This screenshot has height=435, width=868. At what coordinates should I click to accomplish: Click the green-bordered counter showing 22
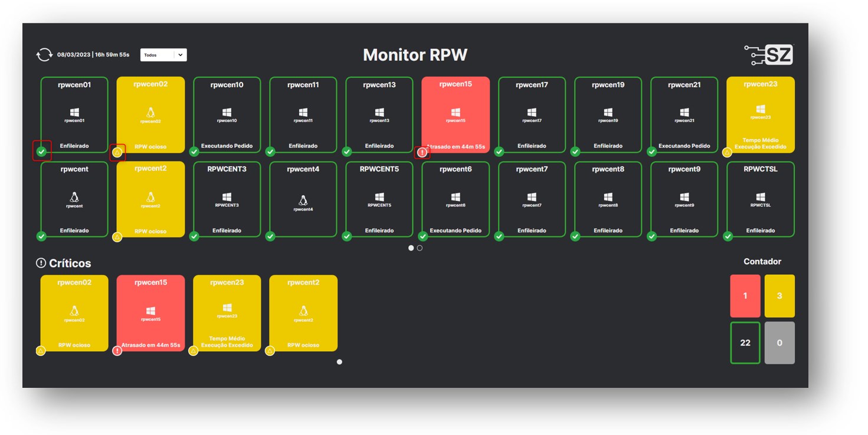(x=745, y=342)
